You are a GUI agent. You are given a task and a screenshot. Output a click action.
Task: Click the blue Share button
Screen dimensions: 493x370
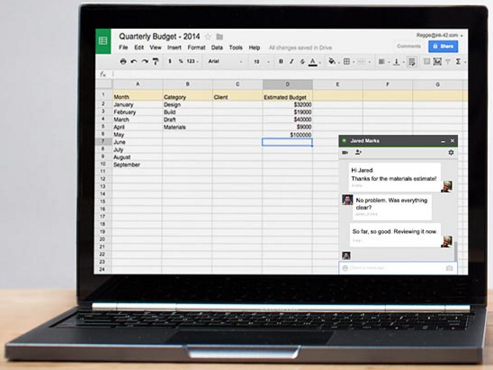[x=443, y=46]
